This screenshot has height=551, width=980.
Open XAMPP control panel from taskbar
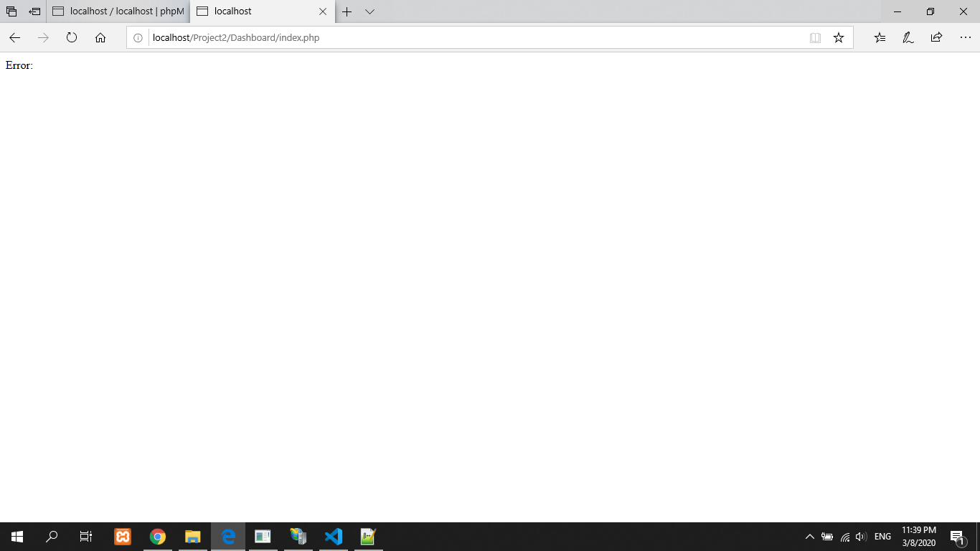pos(123,537)
